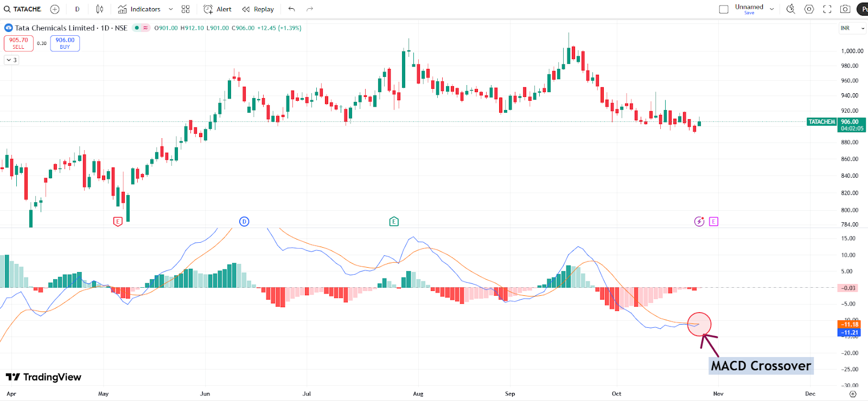868x401 pixels.
Task: Click the undo arrow
Action: [292, 9]
